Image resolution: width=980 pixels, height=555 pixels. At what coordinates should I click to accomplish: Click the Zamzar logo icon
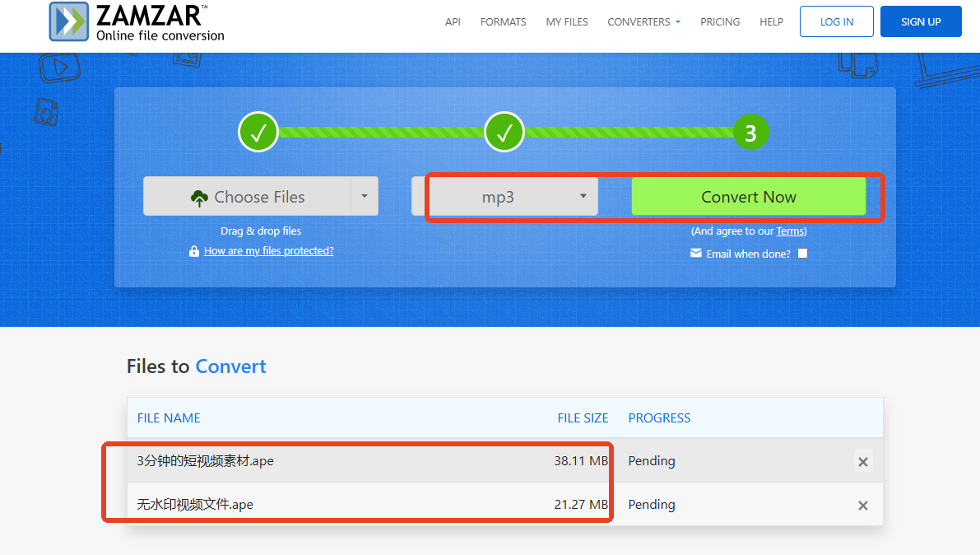pyautogui.click(x=69, y=21)
